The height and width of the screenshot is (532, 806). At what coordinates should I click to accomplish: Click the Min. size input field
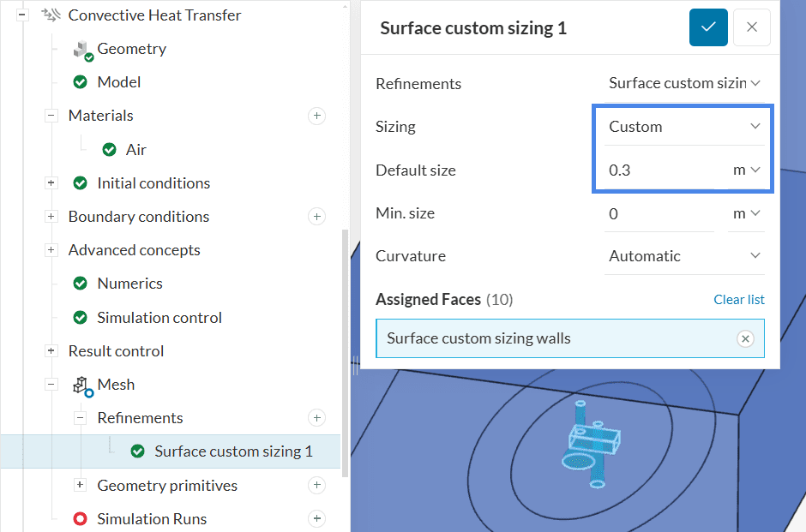point(658,213)
